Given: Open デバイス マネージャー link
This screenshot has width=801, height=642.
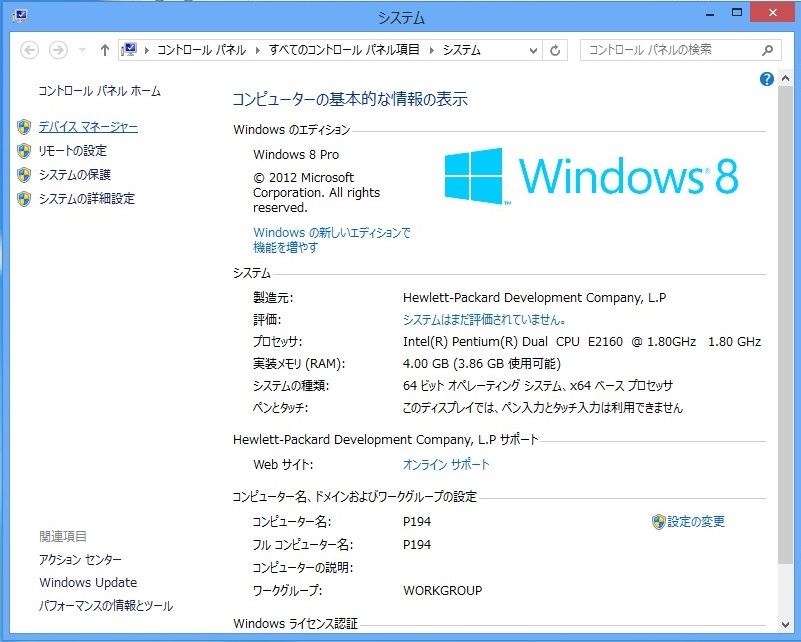Looking at the screenshot, I should click(88, 127).
